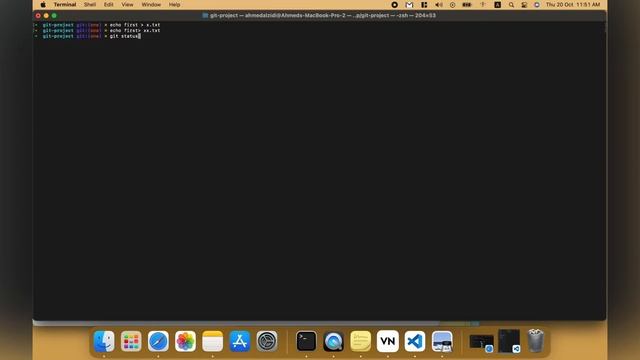The width and height of the screenshot is (640, 360).
Task: Minimize the Terminal window
Action: pyautogui.click(x=46, y=16)
